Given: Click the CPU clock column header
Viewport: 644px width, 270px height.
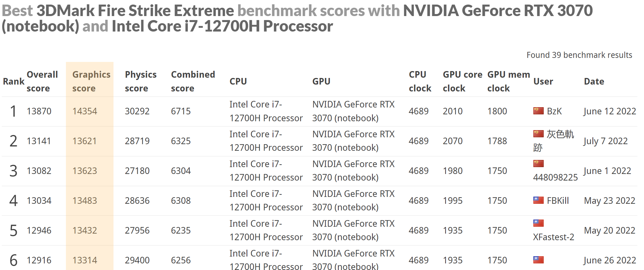Looking at the screenshot, I should pyautogui.click(x=420, y=81).
